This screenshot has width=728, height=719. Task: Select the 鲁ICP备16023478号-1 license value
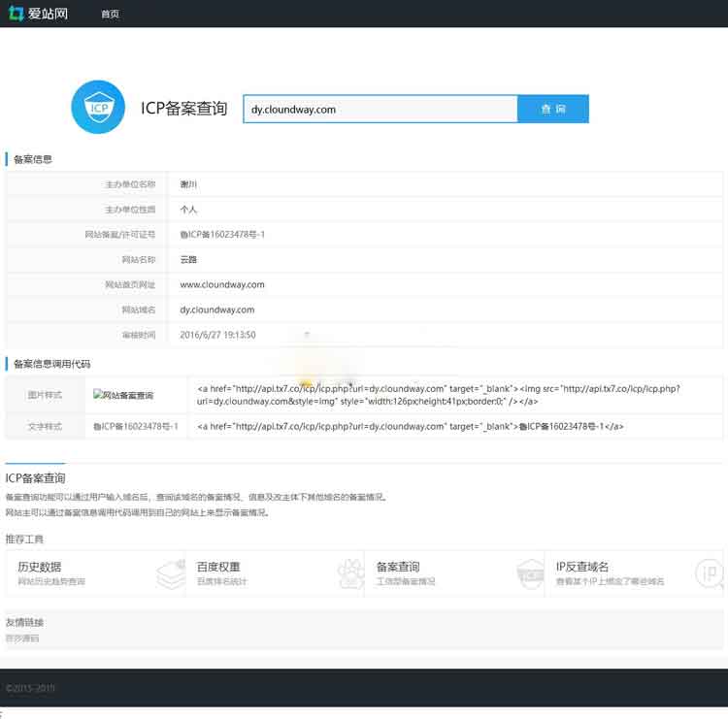(222, 235)
